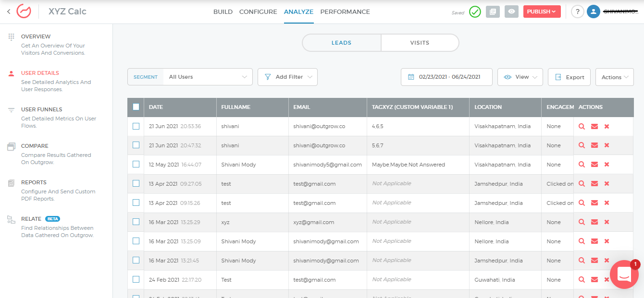The width and height of the screenshot is (644, 298).
Task: Click shivanimody5@gmail.com email cell
Action: 327,165
